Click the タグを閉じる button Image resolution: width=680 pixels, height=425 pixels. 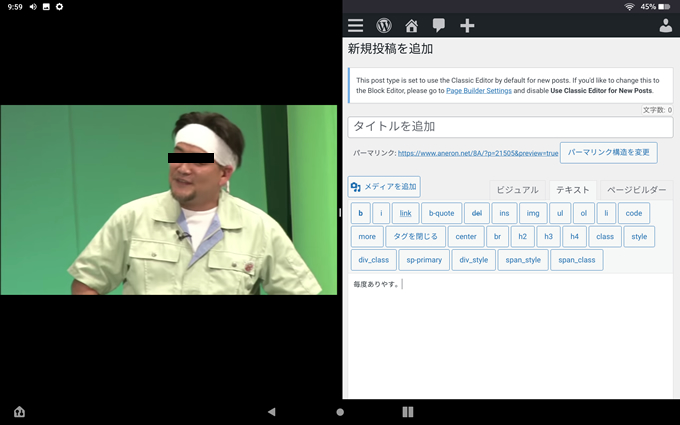(415, 236)
